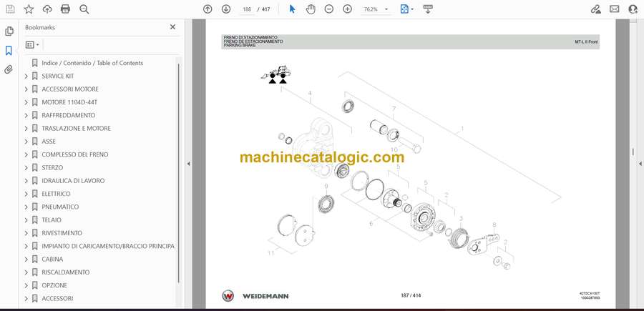This screenshot has width=644, height=311.
Task: Expand TRASLAZIONE E MOTORE bookmark
Action: pyautogui.click(x=26, y=129)
